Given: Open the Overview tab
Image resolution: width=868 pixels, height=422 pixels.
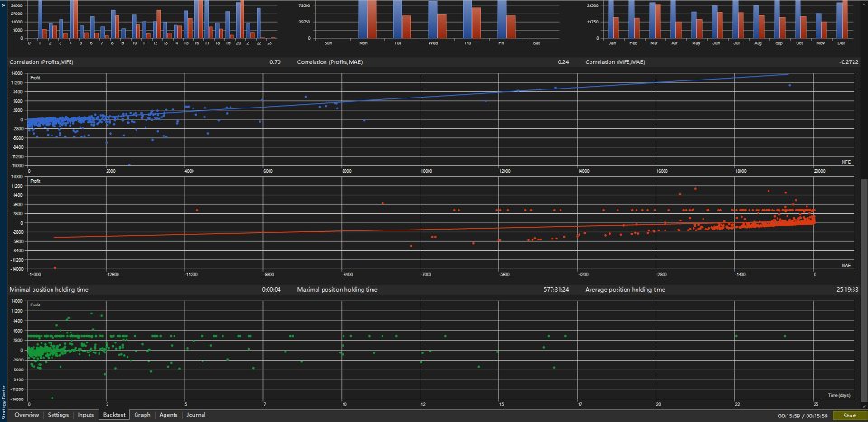Looking at the screenshot, I should click(x=26, y=415).
